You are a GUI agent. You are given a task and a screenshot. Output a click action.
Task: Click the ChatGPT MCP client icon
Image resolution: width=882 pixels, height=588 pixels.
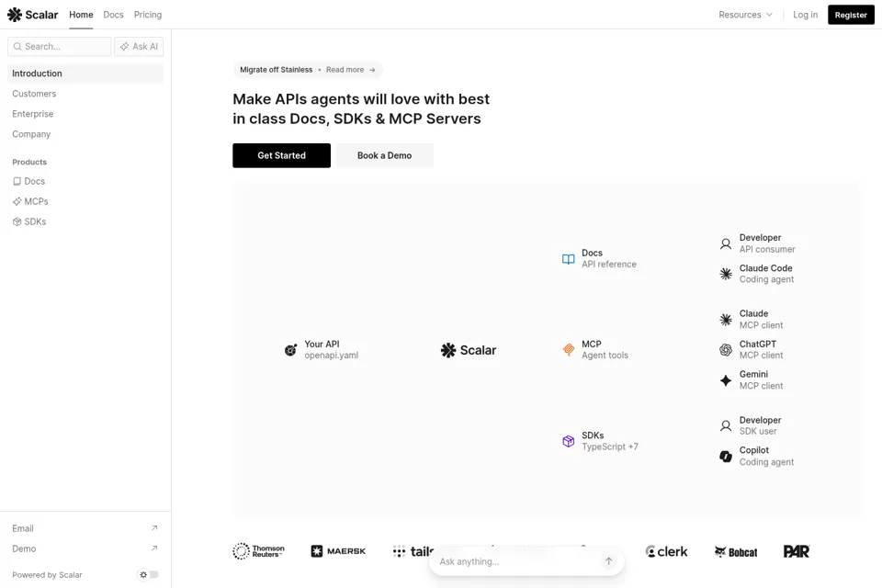point(726,350)
